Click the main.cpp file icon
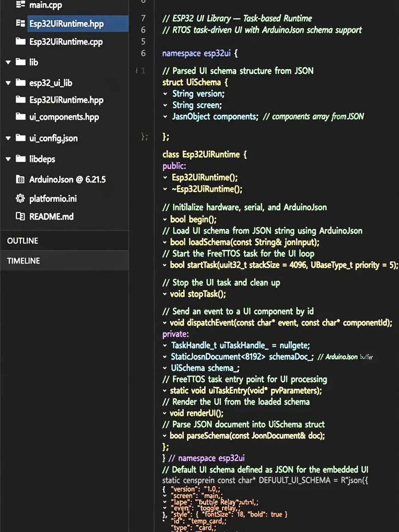Screen dimensions: 399x532 20,5
